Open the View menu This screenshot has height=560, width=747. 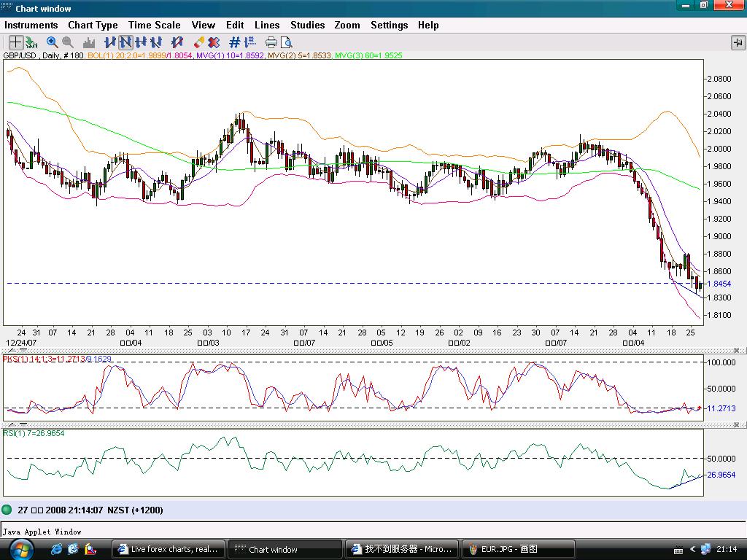tap(204, 26)
